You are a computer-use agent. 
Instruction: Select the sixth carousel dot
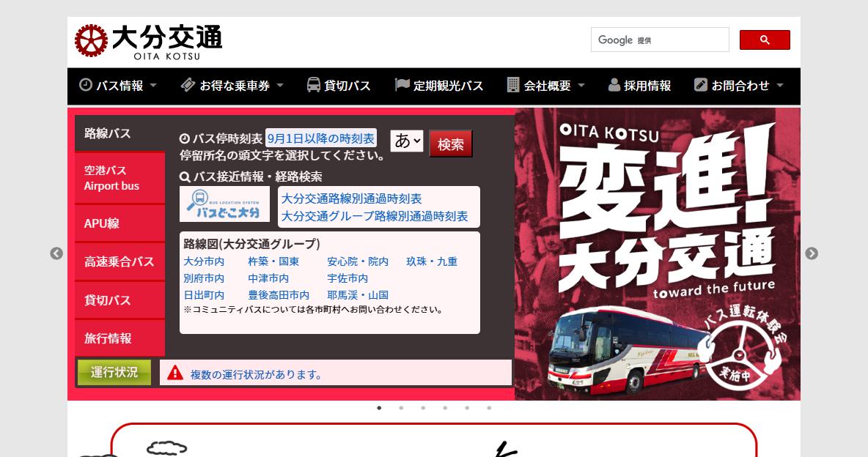[x=490, y=408]
